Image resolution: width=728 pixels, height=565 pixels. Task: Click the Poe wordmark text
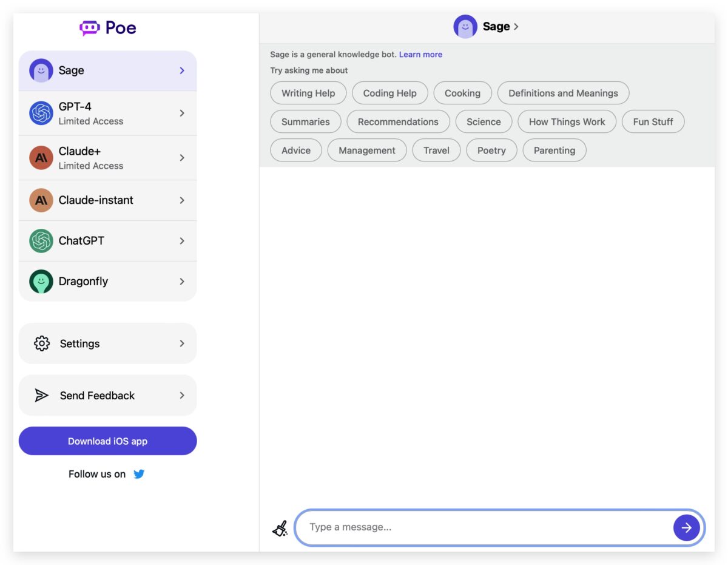[x=121, y=28]
